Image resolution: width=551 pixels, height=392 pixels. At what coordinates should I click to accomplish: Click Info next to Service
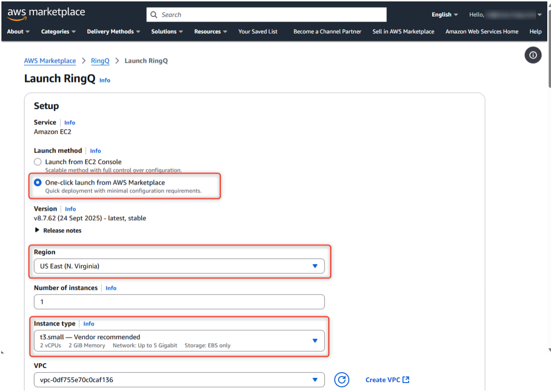click(69, 122)
